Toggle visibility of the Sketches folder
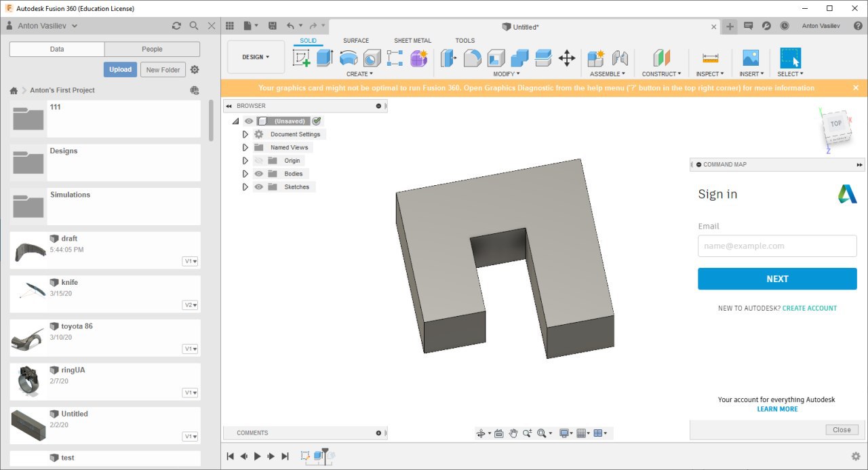The image size is (868, 470). (x=258, y=187)
